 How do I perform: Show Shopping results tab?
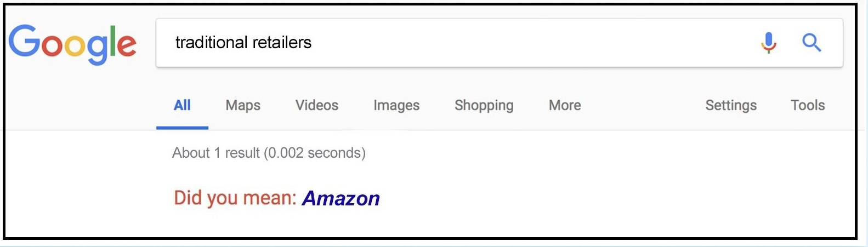[x=484, y=105]
